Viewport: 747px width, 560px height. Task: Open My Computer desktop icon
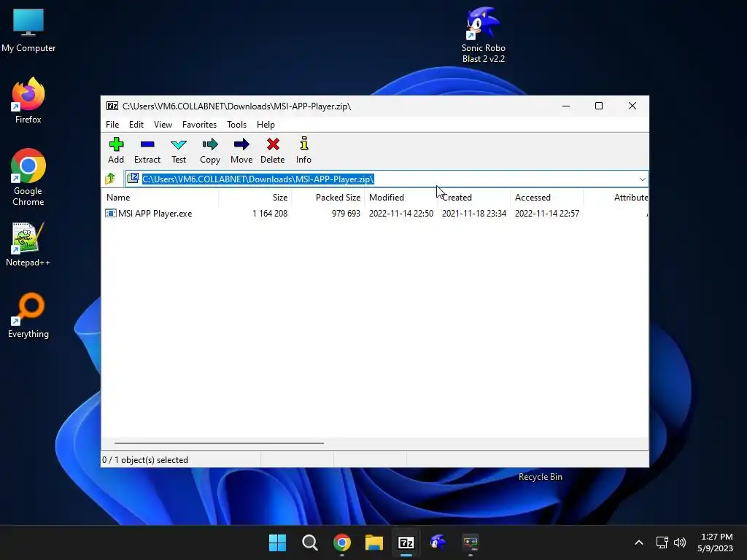(28, 31)
